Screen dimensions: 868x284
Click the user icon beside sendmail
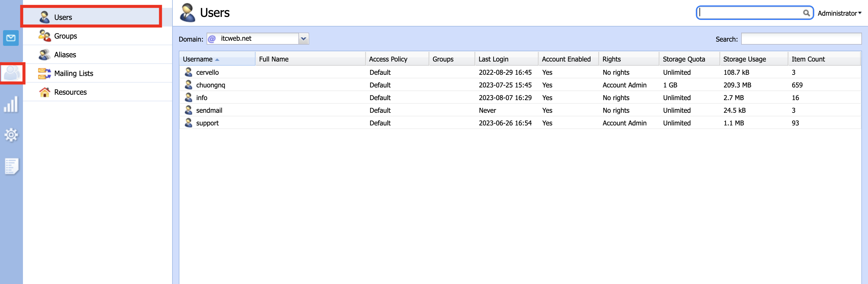click(x=188, y=110)
